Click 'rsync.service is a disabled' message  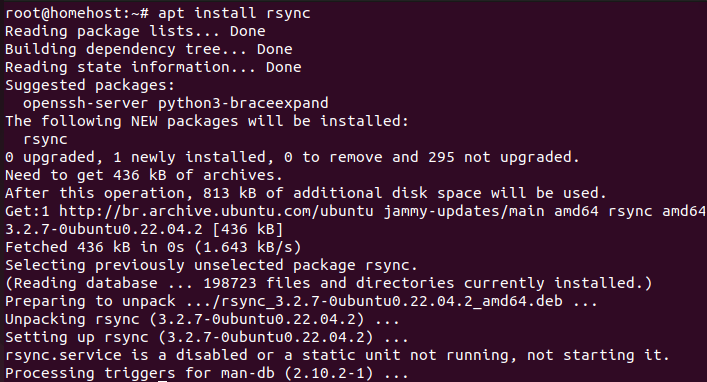pos(126,355)
